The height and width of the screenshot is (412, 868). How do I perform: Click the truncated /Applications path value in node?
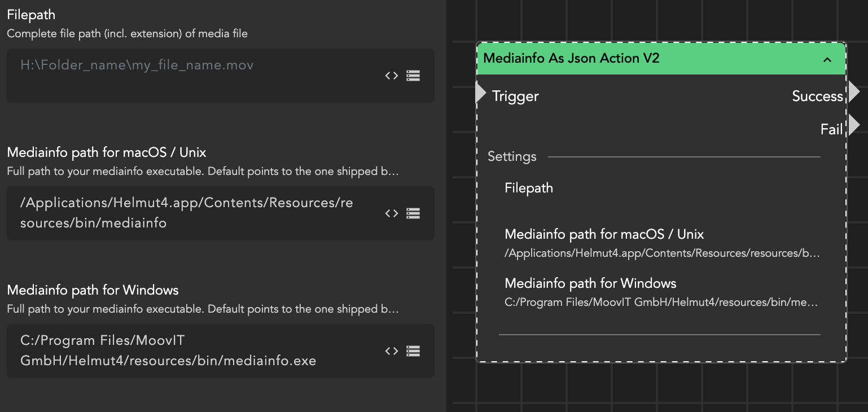click(661, 253)
